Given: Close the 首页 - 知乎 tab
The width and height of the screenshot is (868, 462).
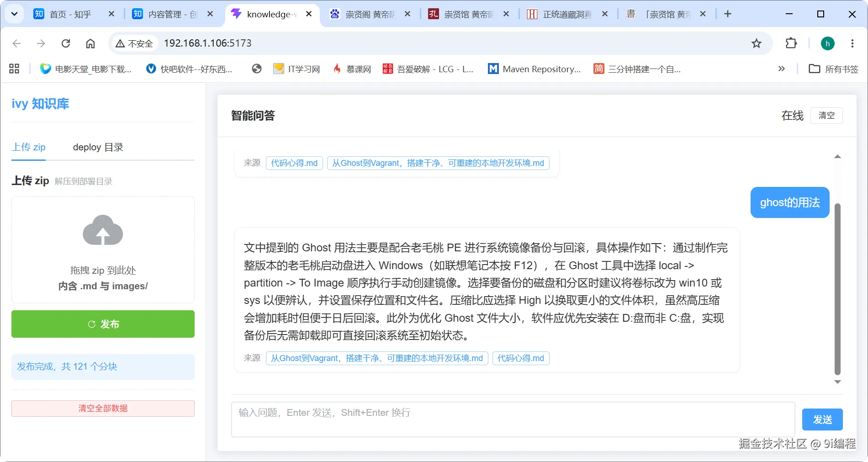Looking at the screenshot, I should pyautogui.click(x=111, y=14).
